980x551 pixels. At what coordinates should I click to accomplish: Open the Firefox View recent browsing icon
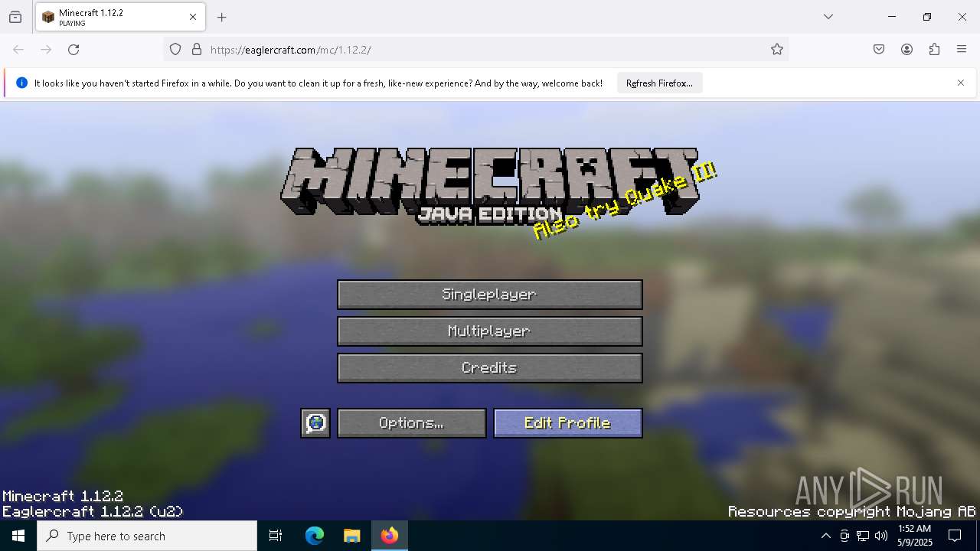pyautogui.click(x=15, y=17)
